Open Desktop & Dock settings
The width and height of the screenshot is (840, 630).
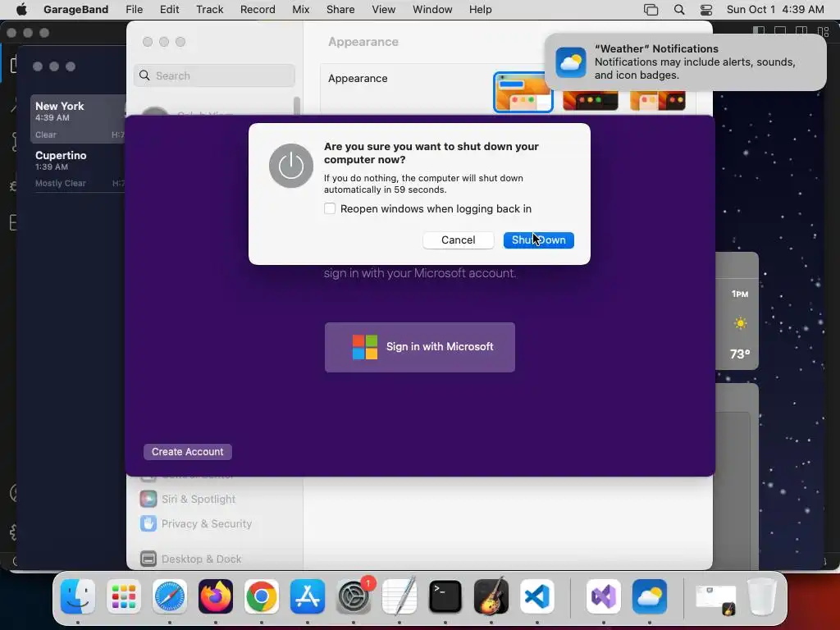(x=202, y=559)
